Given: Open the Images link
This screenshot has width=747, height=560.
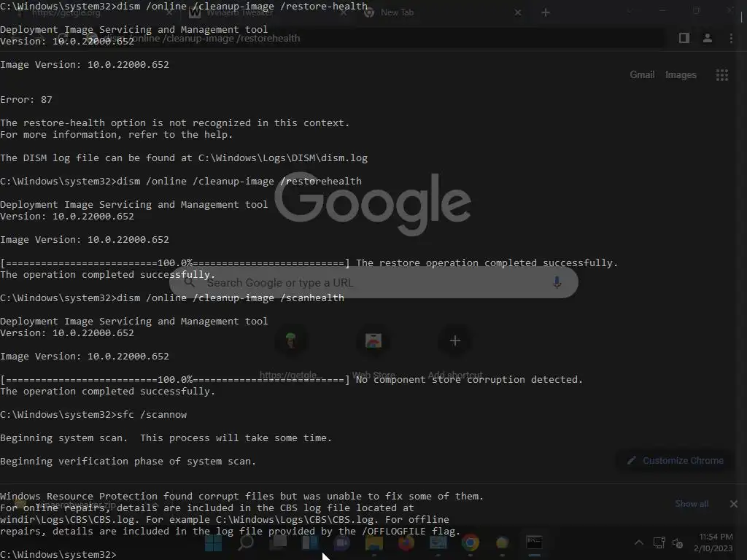Looking at the screenshot, I should click(681, 75).
